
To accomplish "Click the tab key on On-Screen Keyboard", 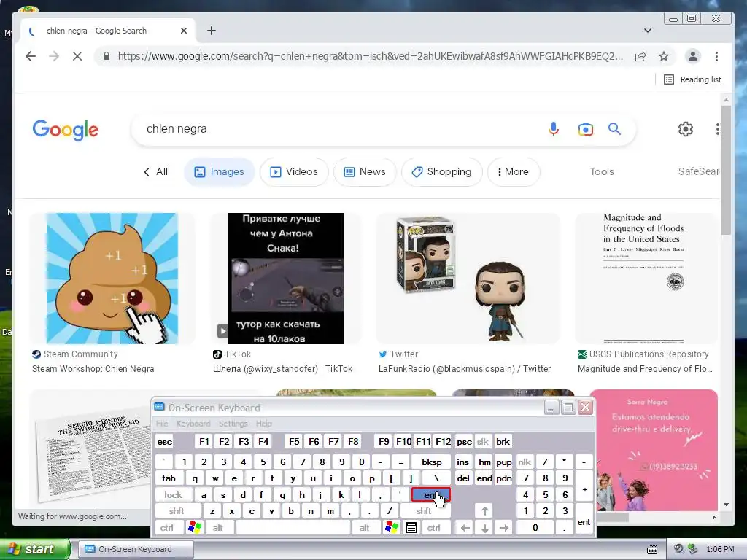I will 169,478.
